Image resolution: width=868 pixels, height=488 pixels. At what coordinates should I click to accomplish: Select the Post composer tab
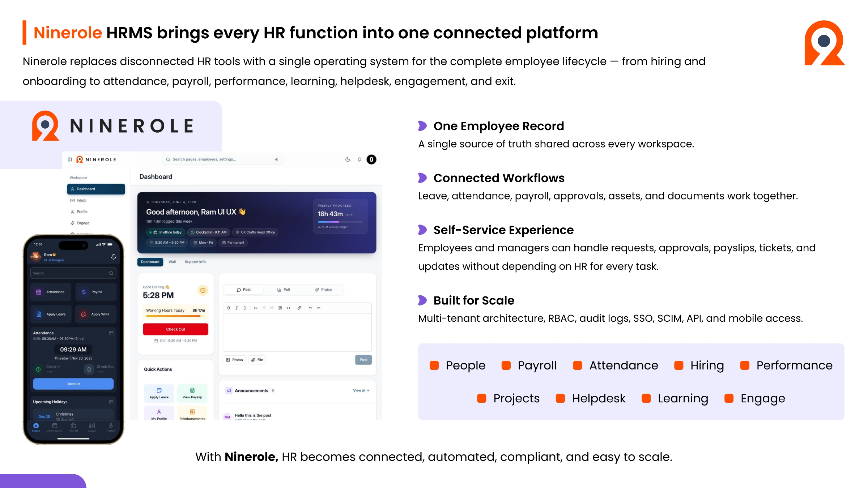click(244, 290)
